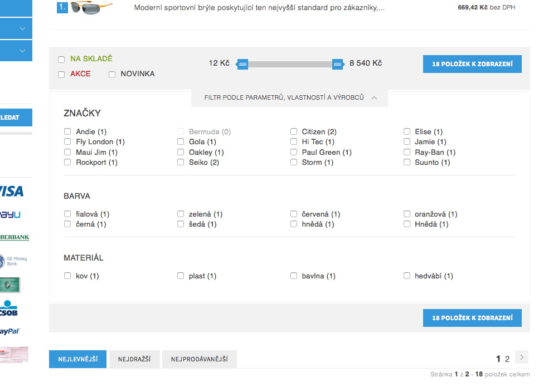Viewport: 558px width, 392px height.
Task: Filter by fialová color
Action: (67, 214)
